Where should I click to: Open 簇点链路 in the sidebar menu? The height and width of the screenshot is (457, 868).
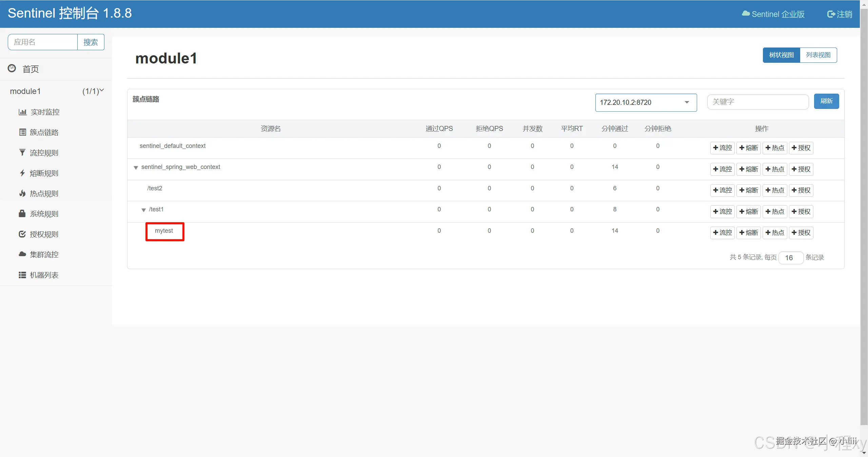point(44,132)
